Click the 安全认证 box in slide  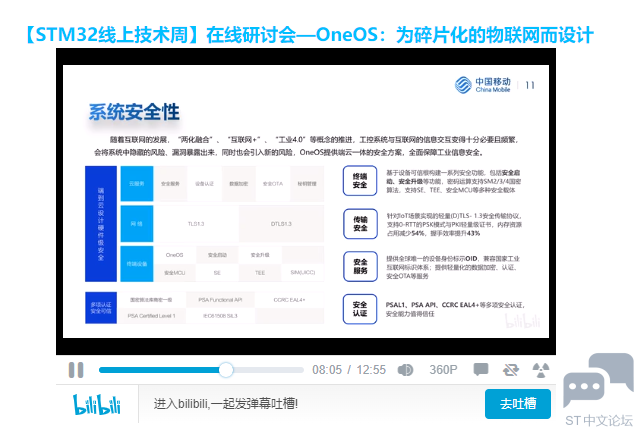360,309
